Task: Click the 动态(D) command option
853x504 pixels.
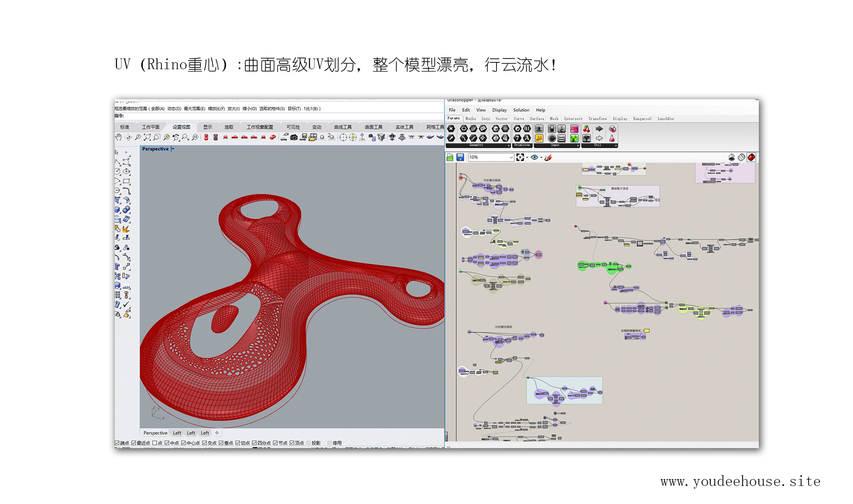Action: [174, 109]
